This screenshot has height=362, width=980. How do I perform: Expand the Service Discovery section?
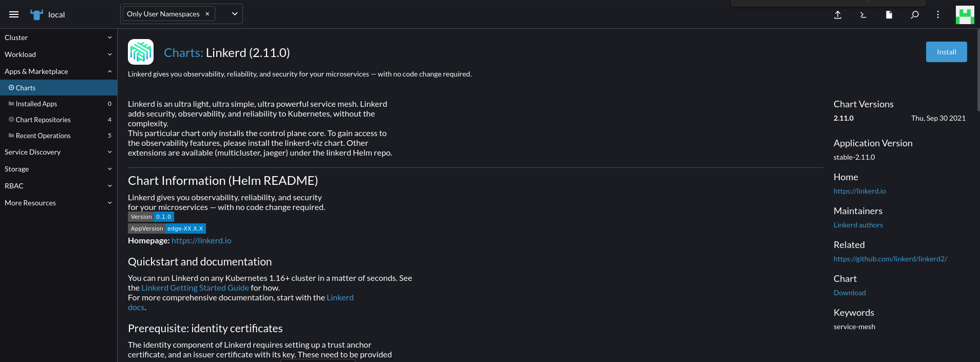(58, 152)
